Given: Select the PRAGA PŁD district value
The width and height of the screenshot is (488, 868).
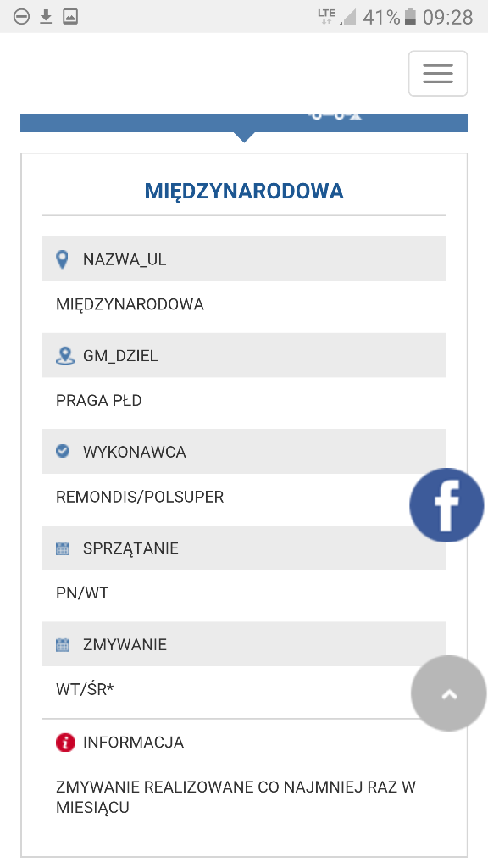Looking at the screenshot, I should click(99, 400).
